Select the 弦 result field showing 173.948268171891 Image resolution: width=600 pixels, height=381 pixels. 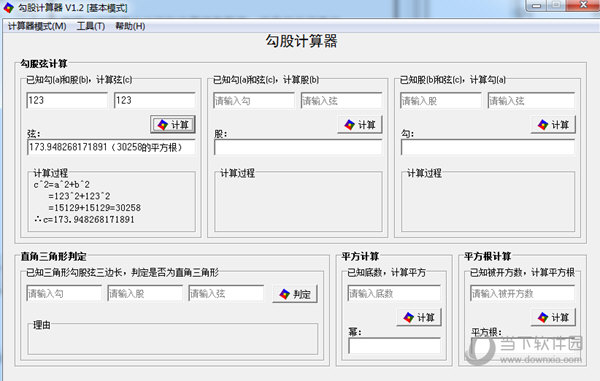[111, 147]
